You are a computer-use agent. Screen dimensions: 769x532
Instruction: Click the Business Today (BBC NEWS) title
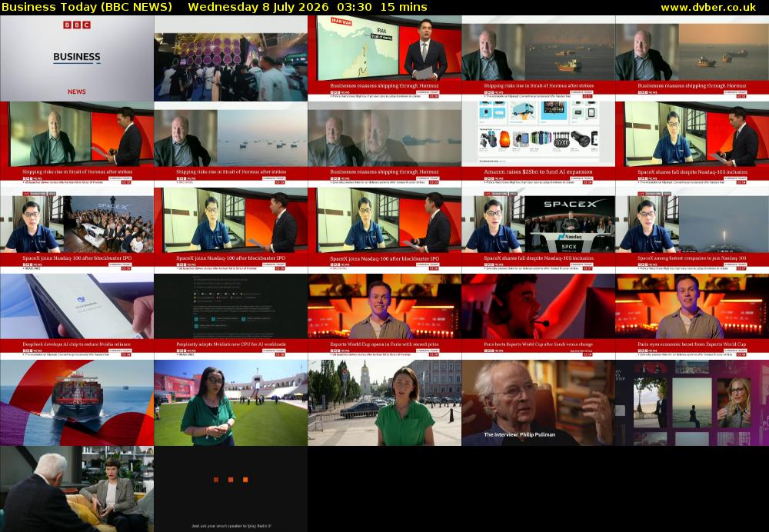click(x=87, y=8)
